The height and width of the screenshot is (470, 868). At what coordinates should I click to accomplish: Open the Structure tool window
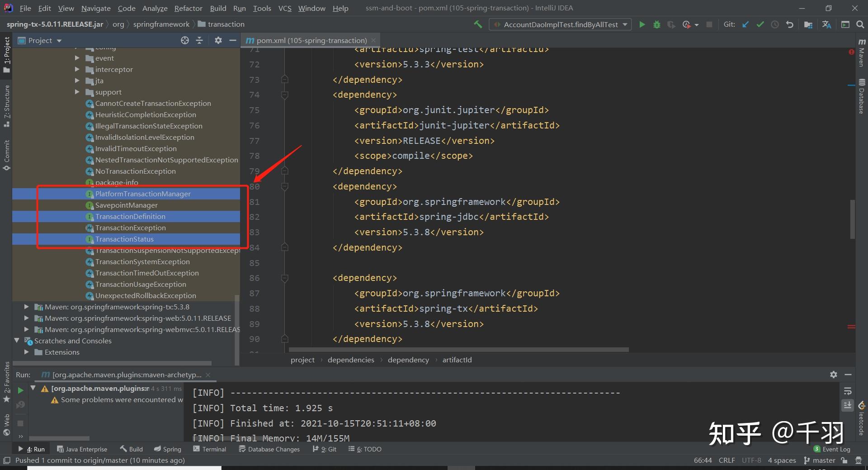[6, 106]
